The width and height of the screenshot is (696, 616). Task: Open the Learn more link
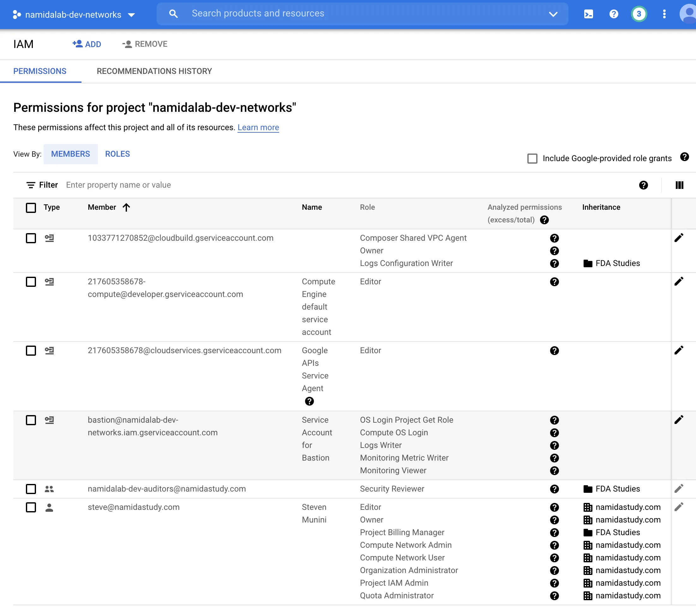(x=258, y=127)
